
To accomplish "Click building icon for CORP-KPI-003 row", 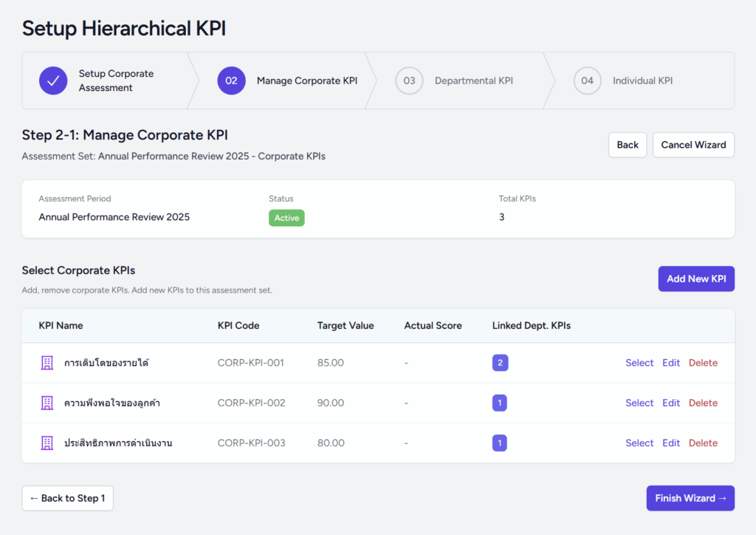I will (47, 443).
